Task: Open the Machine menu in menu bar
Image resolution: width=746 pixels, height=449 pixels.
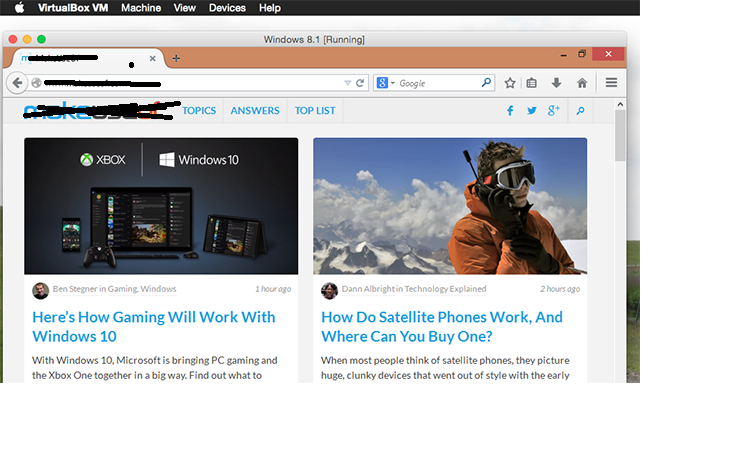Action: (141, 8)
